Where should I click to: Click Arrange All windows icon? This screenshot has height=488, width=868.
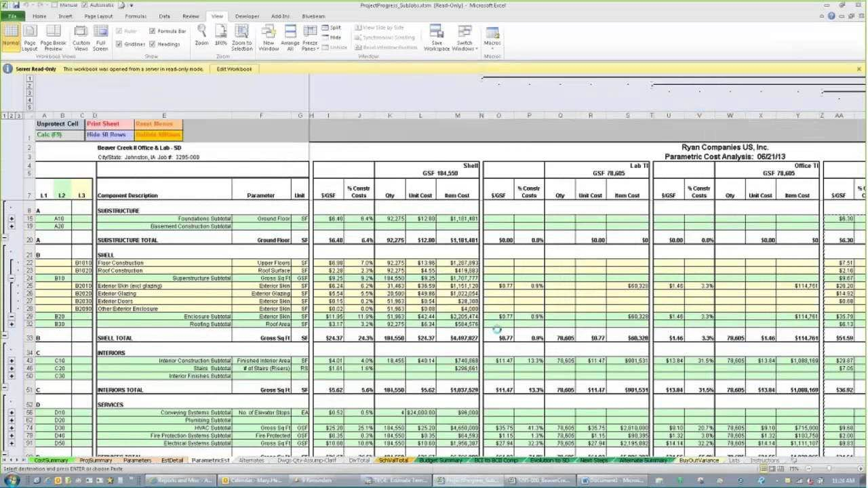289,37
